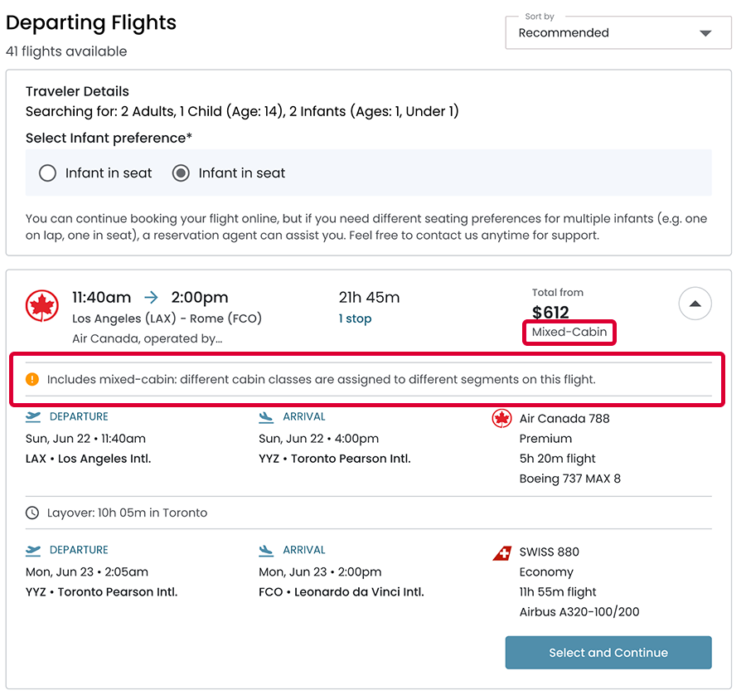This screenshot has width=746, height=700.
Task: Click the Mixed-Cabin label under price
Action: (569, 333)
